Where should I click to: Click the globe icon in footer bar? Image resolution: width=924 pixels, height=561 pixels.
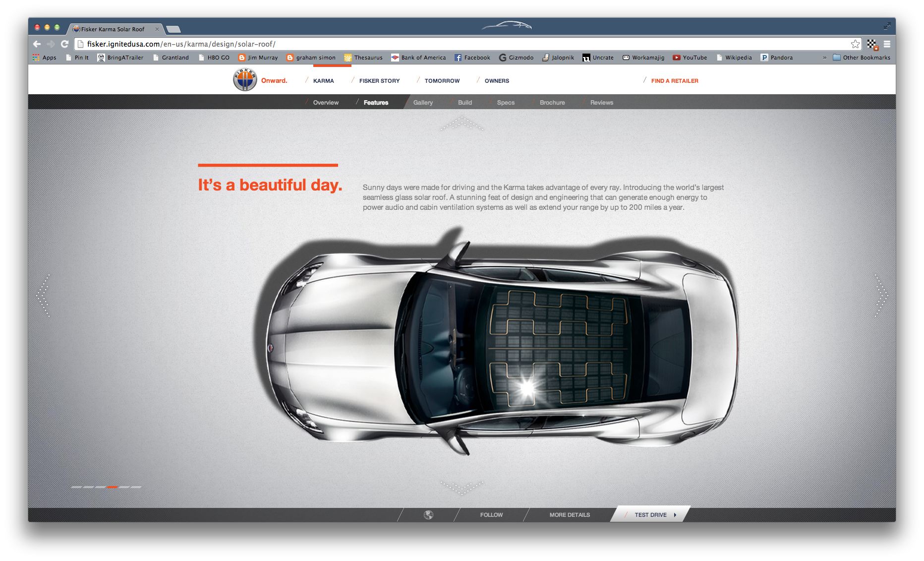[429, 515]
